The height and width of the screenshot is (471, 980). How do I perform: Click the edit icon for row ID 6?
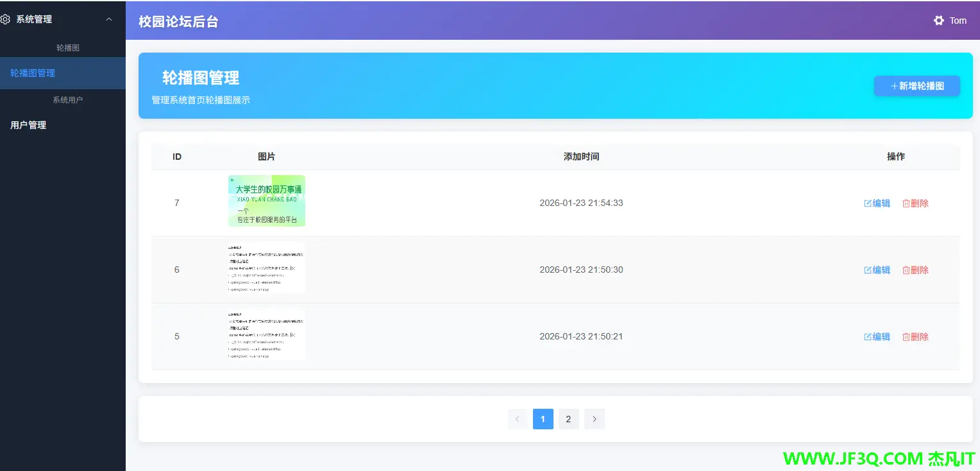(x=868, y=270)
